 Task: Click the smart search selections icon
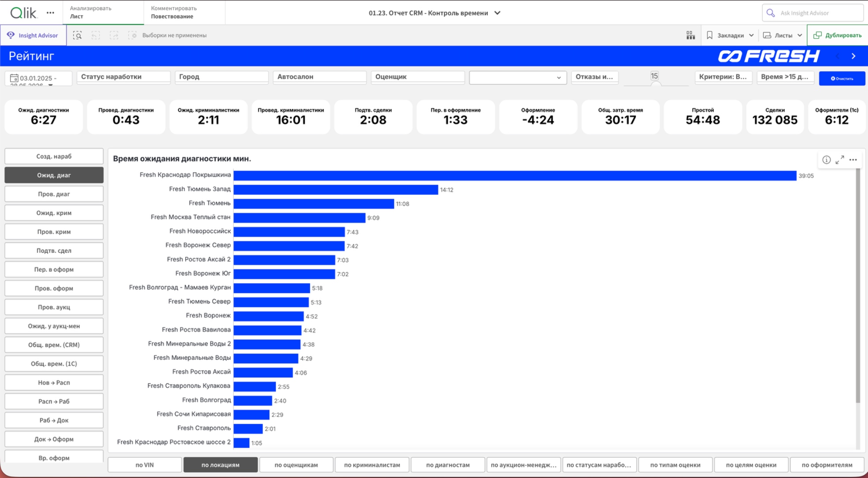point(77,35)
